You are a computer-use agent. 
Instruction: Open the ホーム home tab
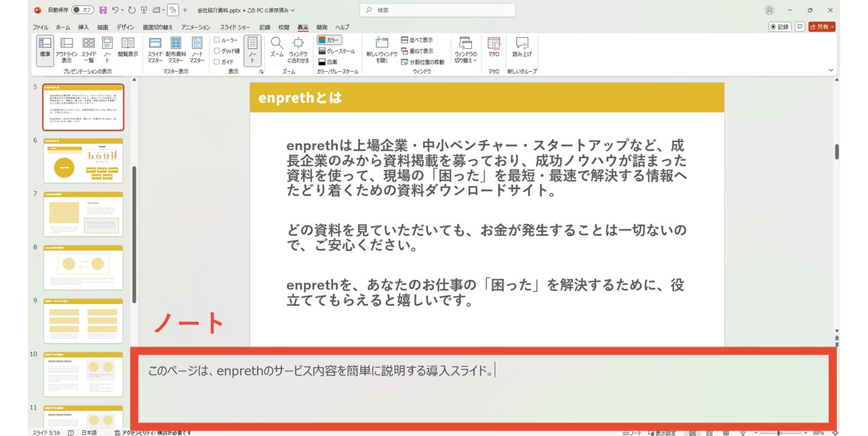[63, 27]
